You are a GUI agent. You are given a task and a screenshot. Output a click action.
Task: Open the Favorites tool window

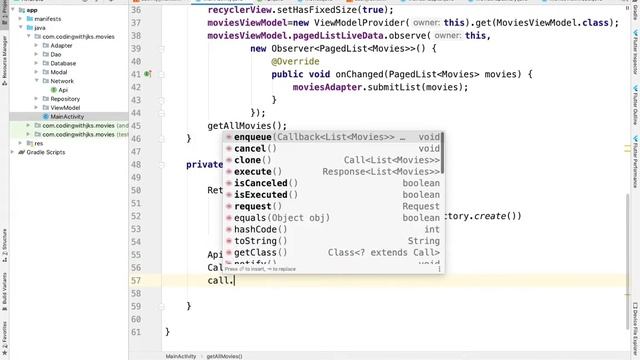point(4,337)
